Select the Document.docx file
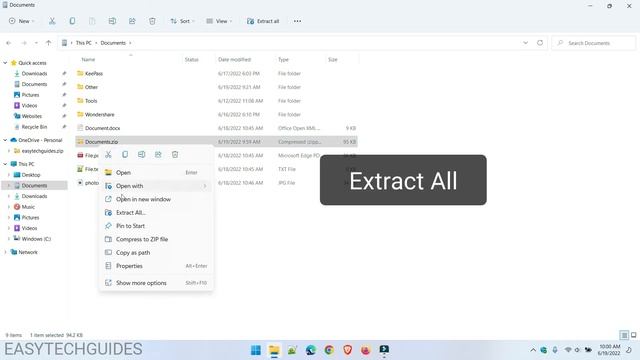This screenshot has width=640, height=360. point(102,128)
